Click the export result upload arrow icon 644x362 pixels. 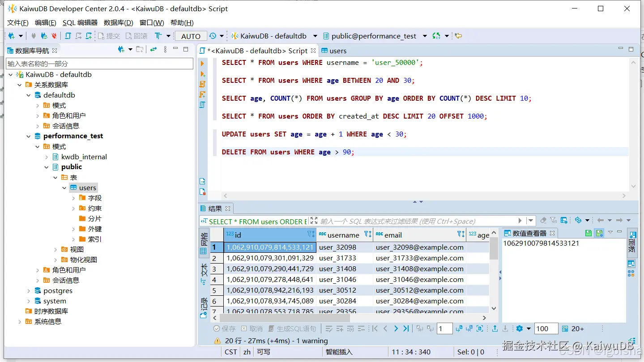point(495,328)
